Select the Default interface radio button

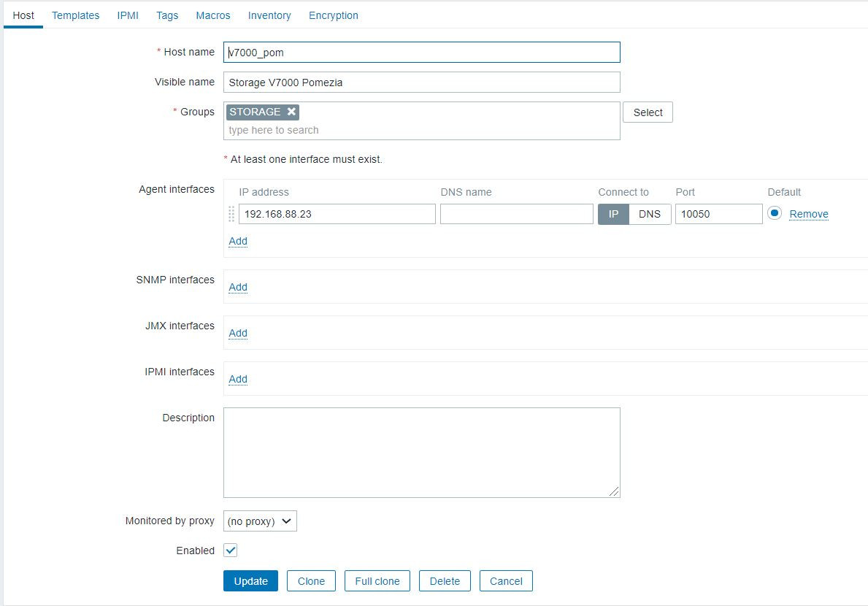(775, 213)
